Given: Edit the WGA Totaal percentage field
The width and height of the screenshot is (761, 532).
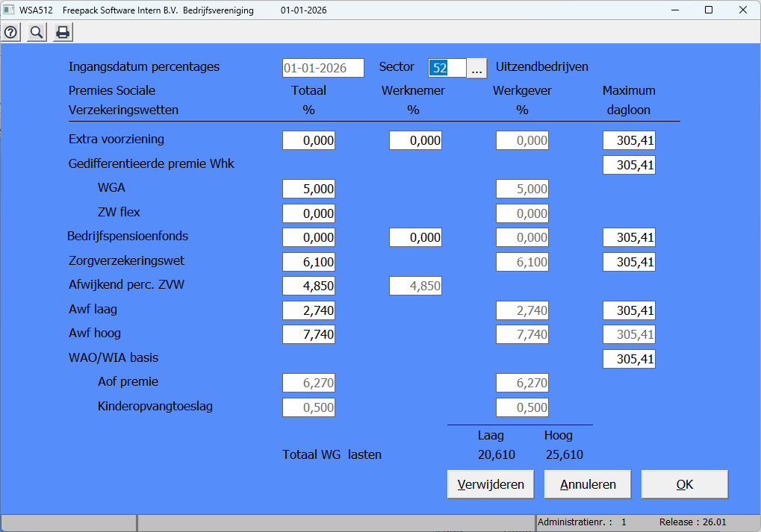Looking at the screenshot, I should (308, 190).
